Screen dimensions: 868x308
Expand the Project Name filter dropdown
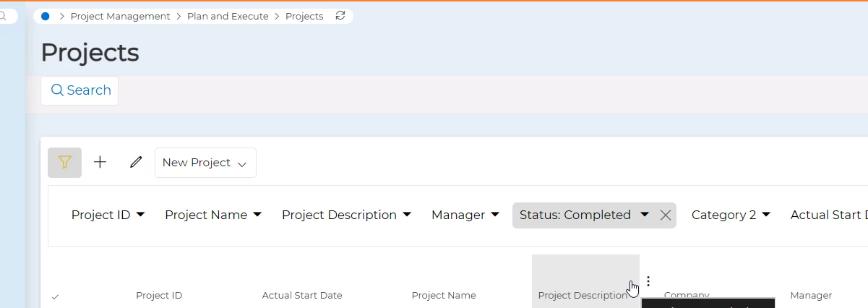tap(213, 215)
